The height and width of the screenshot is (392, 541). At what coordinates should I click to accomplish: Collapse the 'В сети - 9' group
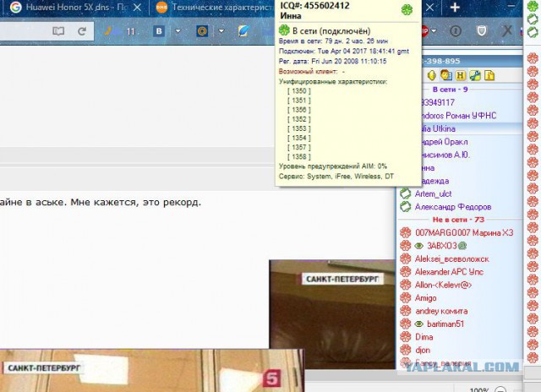point(450,90)
